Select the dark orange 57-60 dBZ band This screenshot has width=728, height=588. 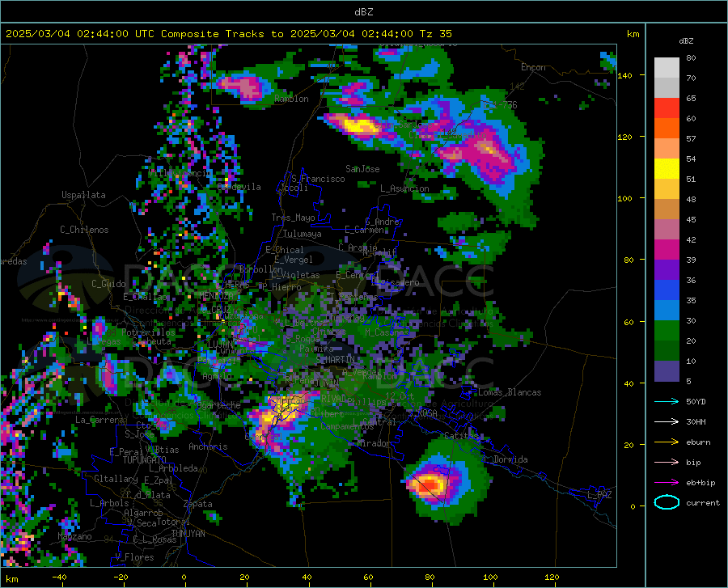pyautogui.click(x=667, y=129)
